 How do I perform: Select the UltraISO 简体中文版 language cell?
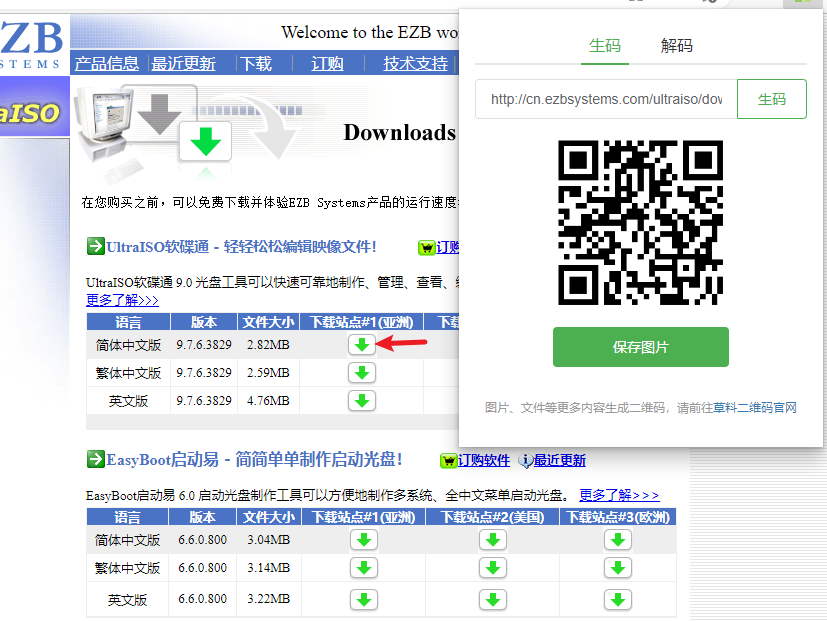[x=128, y=345]
